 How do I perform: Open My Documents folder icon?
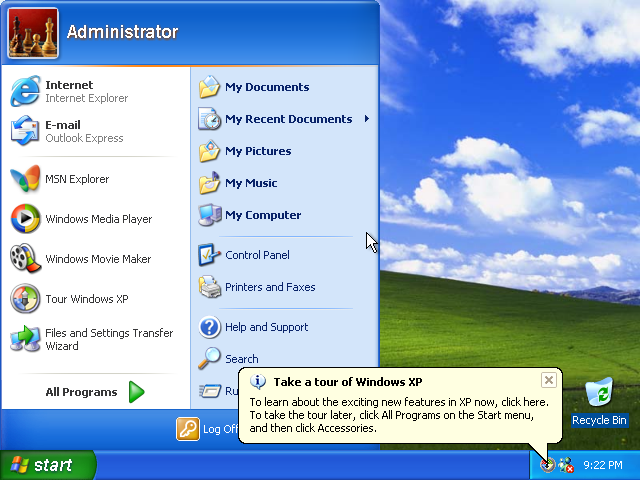(209, 87)
